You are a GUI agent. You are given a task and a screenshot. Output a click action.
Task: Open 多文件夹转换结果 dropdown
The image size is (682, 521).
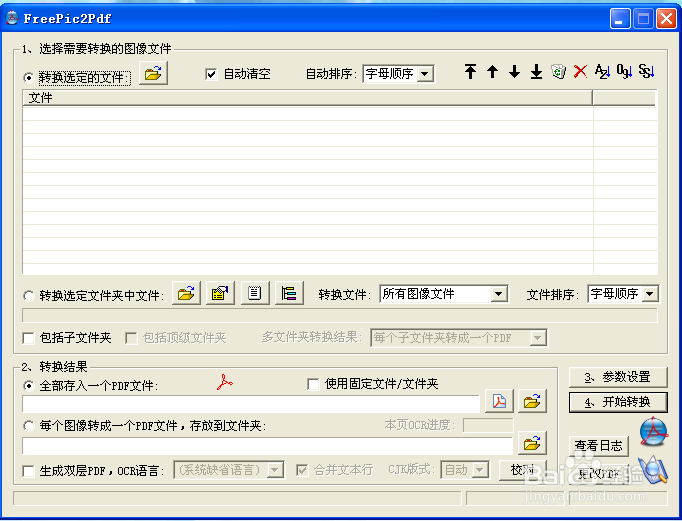click(459, 338)
